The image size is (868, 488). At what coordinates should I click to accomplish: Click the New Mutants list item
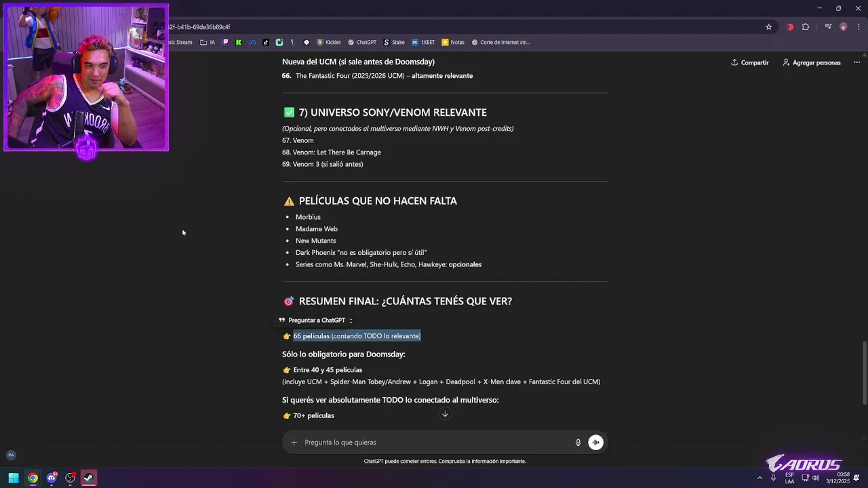click(315, 241)
